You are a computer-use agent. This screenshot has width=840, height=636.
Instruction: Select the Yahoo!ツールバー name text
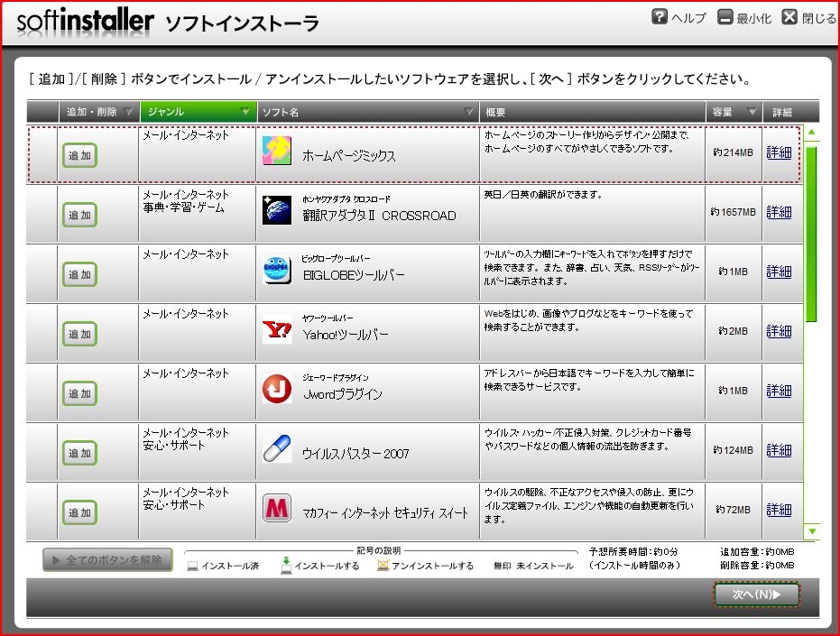tap(346, 335)
